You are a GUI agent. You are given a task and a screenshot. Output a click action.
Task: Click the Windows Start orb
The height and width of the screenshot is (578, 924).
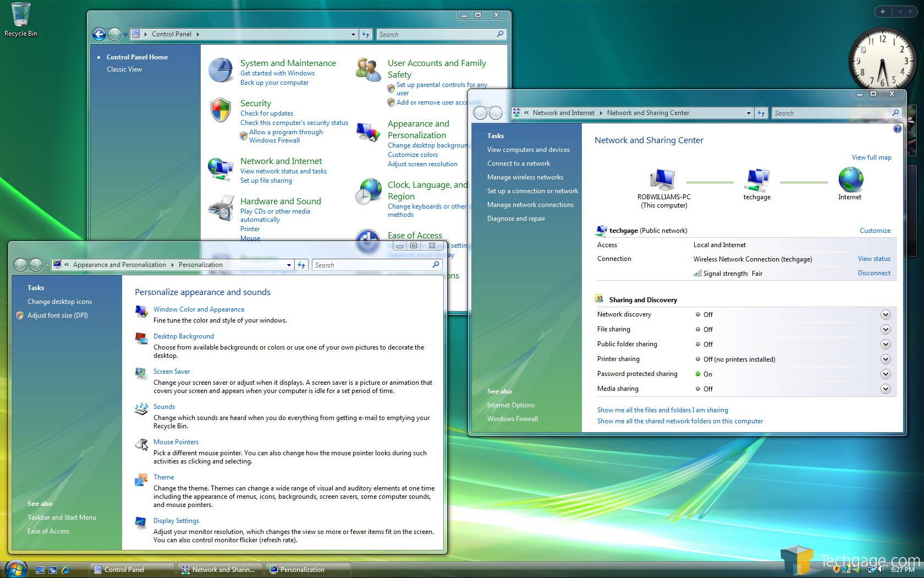(x=16, y=569)
